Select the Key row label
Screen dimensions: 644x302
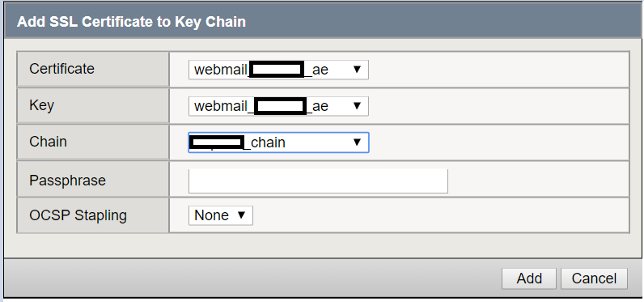[41, 105]
